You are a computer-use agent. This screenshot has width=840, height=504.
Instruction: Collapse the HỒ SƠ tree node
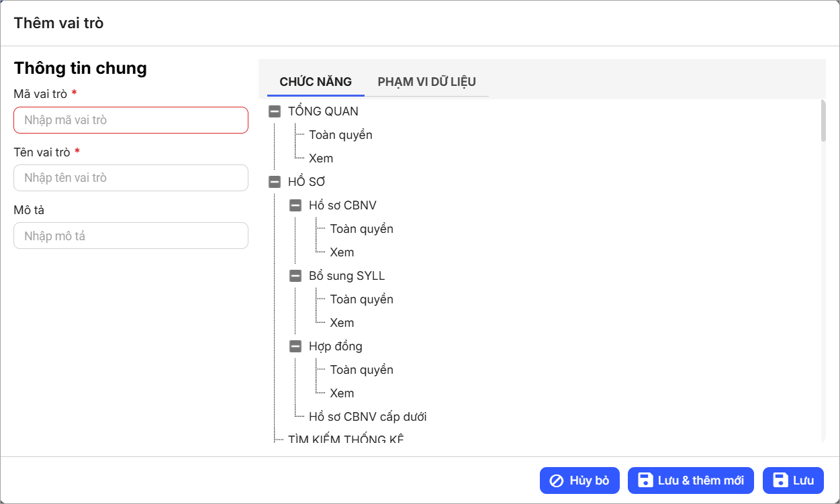274,182
